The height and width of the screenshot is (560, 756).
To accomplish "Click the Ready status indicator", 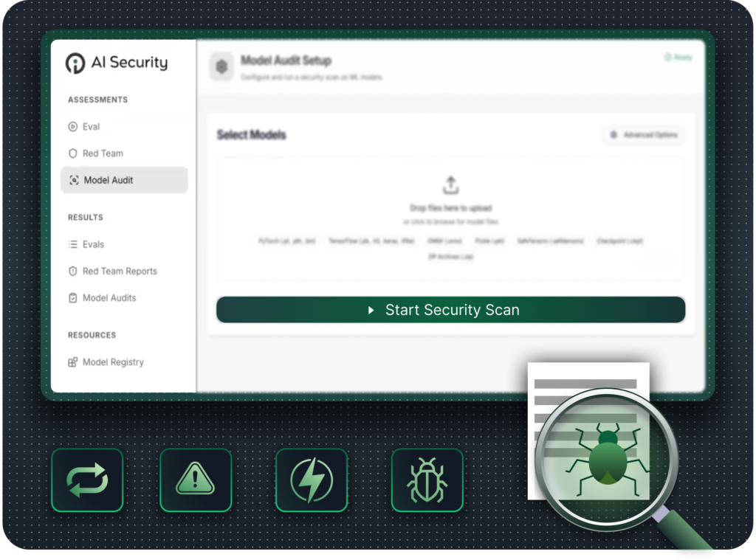I will coord(678,58).
